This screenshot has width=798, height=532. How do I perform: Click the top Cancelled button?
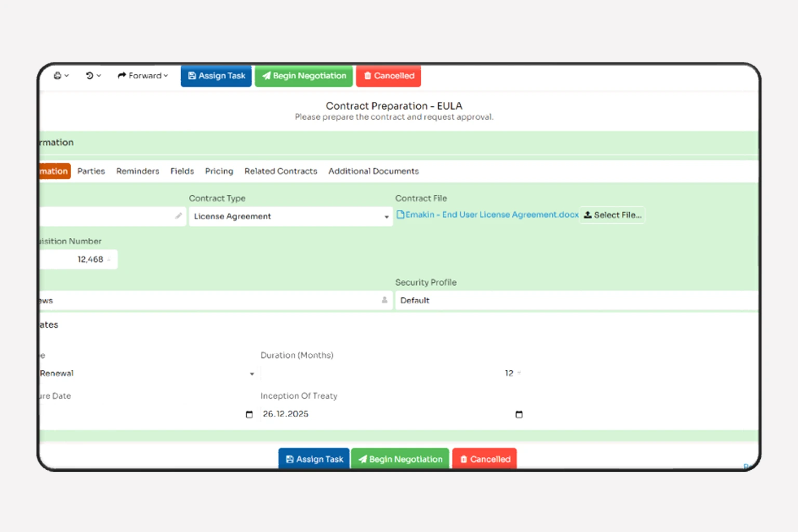click(x=389, y=76)
